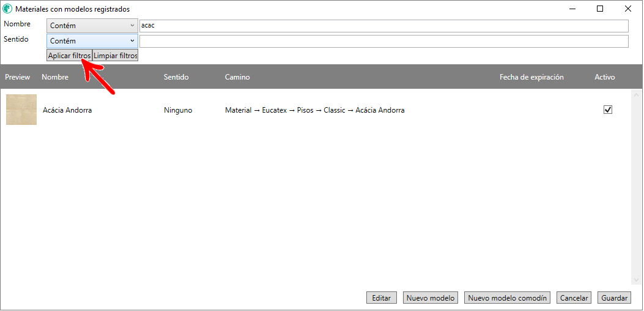Open the Nombre filter condition dropdown
The image size is (644, 311).
pos(92,26)
